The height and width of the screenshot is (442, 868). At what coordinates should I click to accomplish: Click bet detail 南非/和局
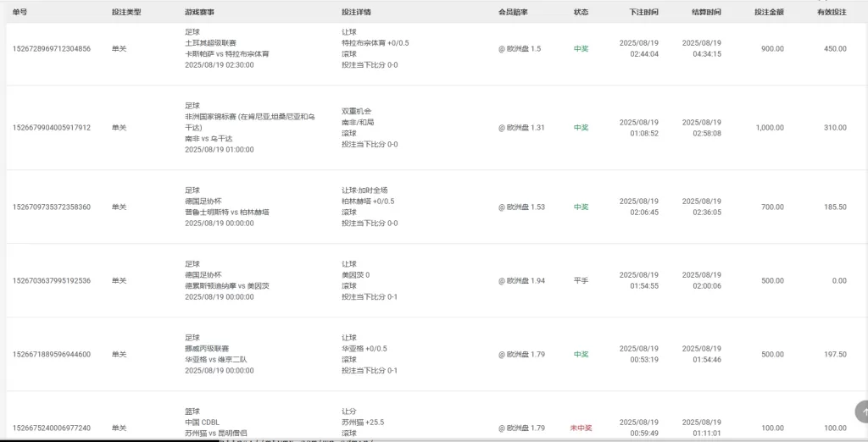pos(358,122)
